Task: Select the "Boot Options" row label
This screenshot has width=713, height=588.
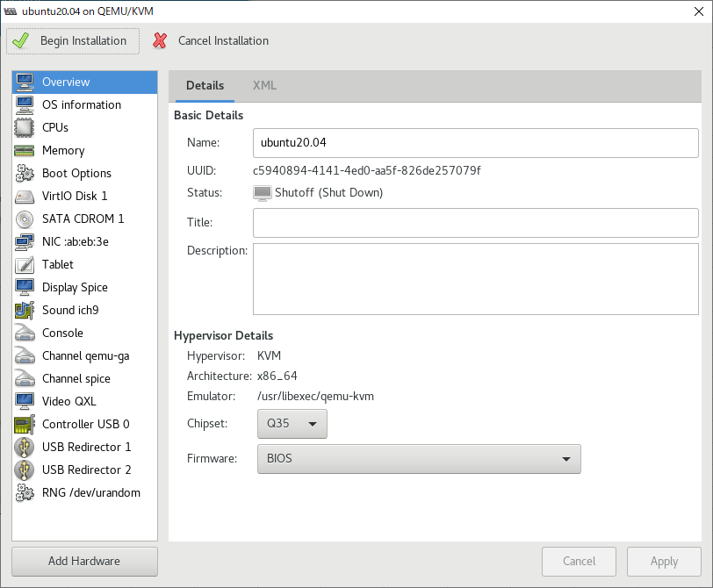Action: click(x=77, y=173)
